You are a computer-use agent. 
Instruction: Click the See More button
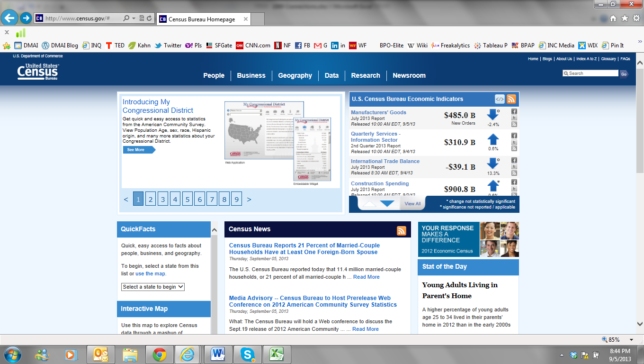coord(138,150)
